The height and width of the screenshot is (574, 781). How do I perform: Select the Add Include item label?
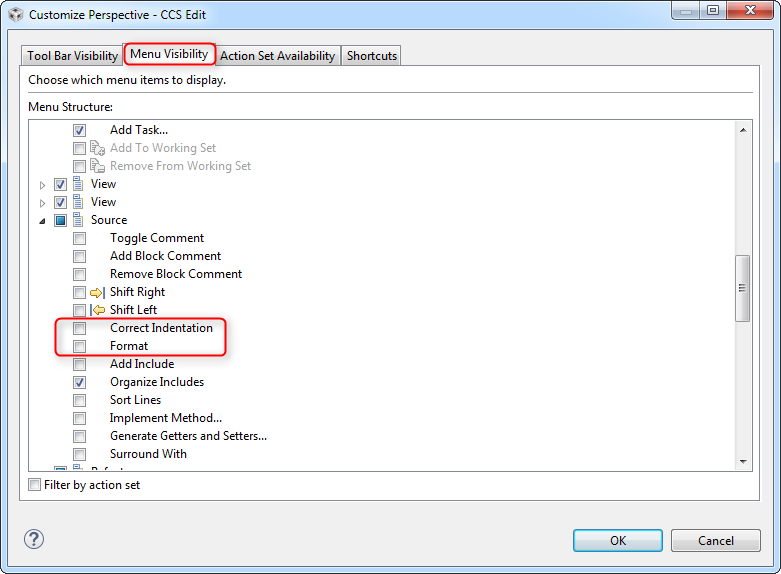[x=142, y=364]
